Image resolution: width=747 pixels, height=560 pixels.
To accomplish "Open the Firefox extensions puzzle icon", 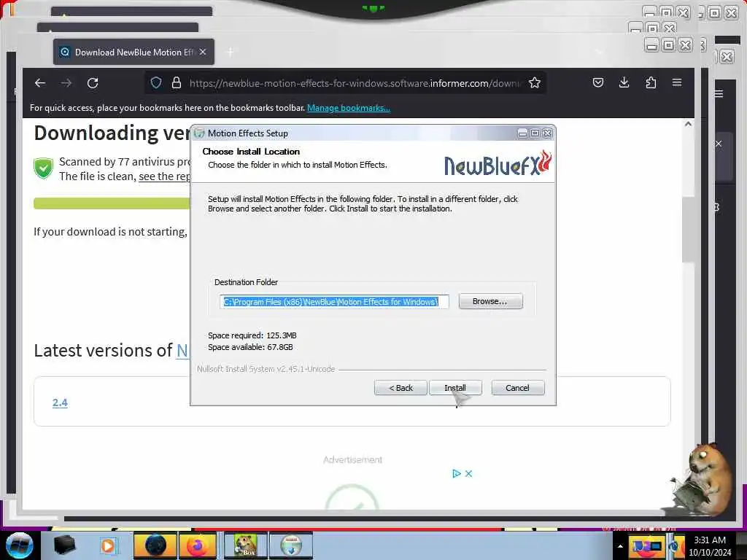I will click(650, 83).
